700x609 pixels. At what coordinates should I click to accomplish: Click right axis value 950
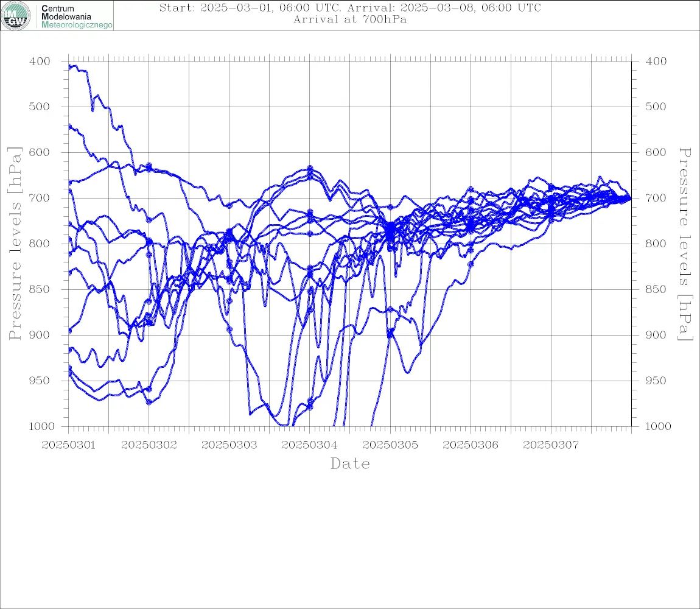[x=656, y=381]
